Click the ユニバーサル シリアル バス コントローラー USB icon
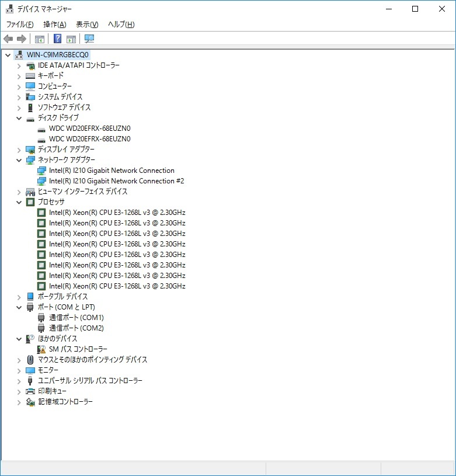The width and height of the screenshot is (456, 476). (30, 381)
